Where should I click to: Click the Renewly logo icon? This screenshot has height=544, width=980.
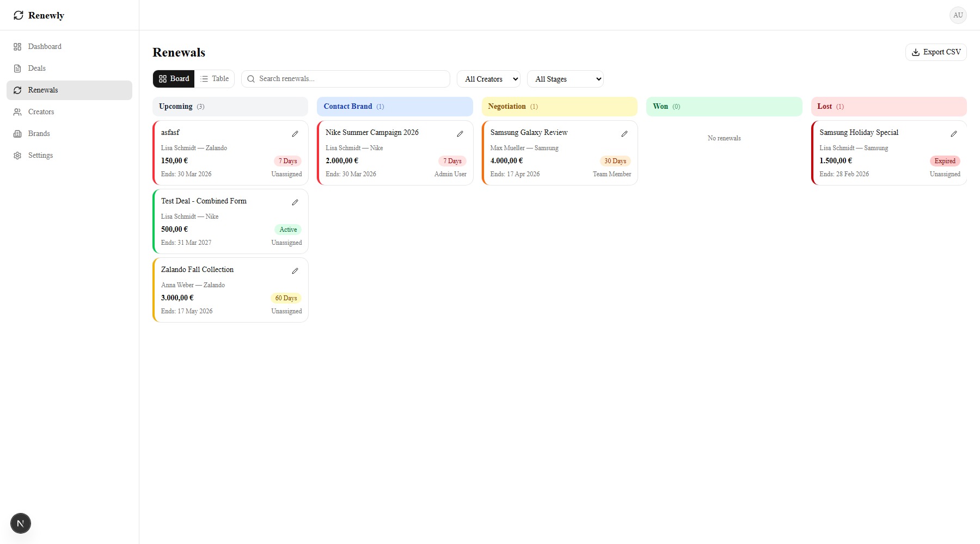[19, 15]
